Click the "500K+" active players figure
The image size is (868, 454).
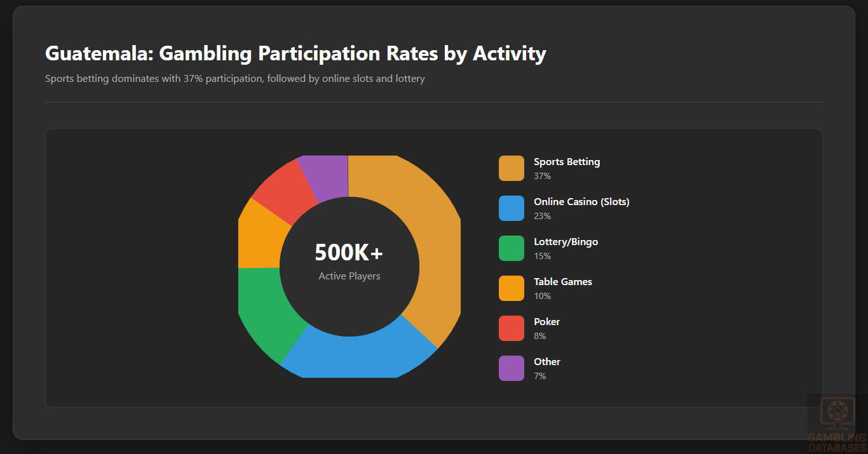click(349, 253)
